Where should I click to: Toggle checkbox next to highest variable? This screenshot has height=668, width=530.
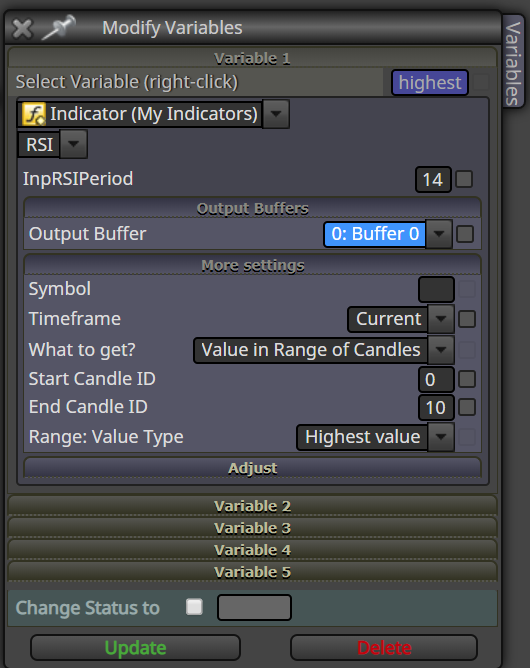tap(481, 82)
